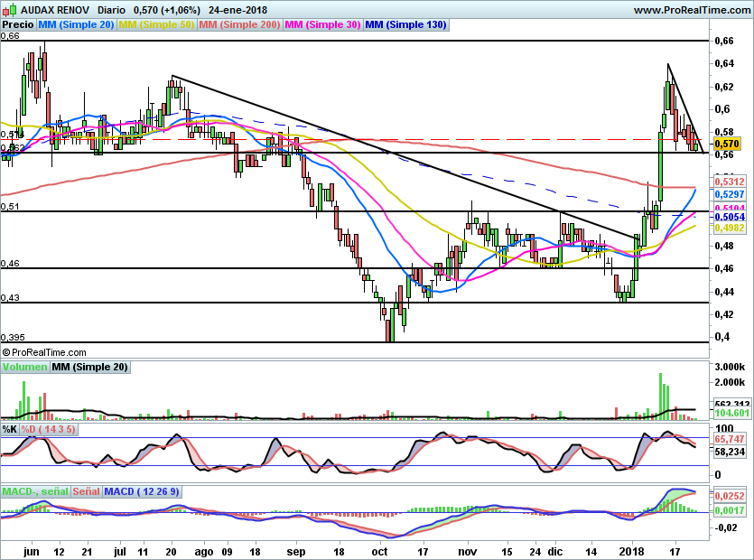The image size is (754, 560).
Task: Select the volume MM (Simple 20) label
Action: click(89, 367)
